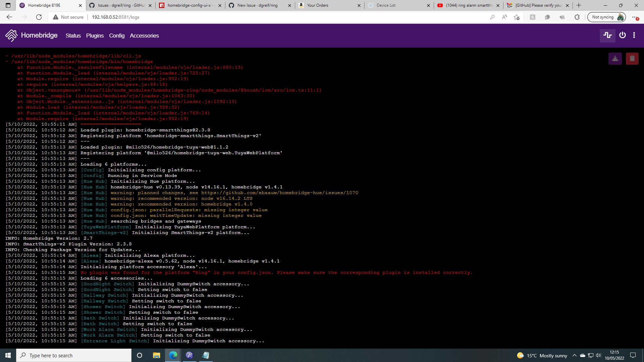This screenshot has width=644, height=362.
Task: Open the purple P app on taskbar
Action: coord(189,355)
